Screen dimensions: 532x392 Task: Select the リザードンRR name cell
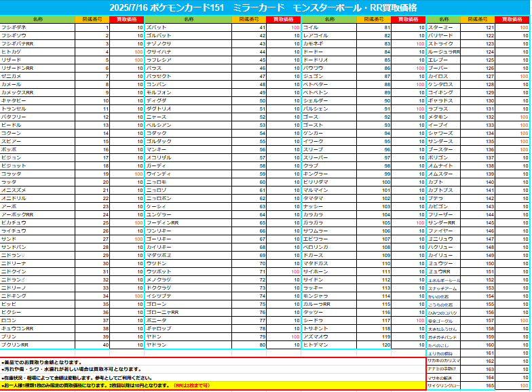[38, 68]
